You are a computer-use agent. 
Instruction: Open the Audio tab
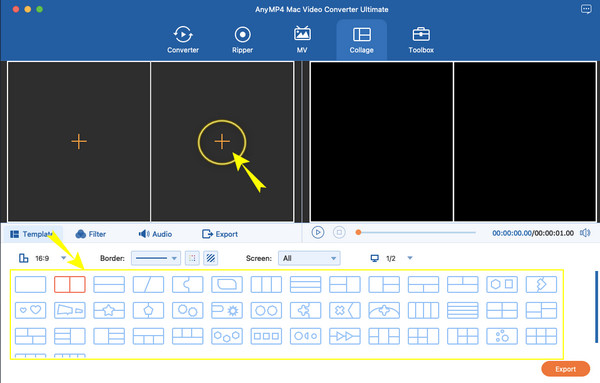(x=155, y=234)
